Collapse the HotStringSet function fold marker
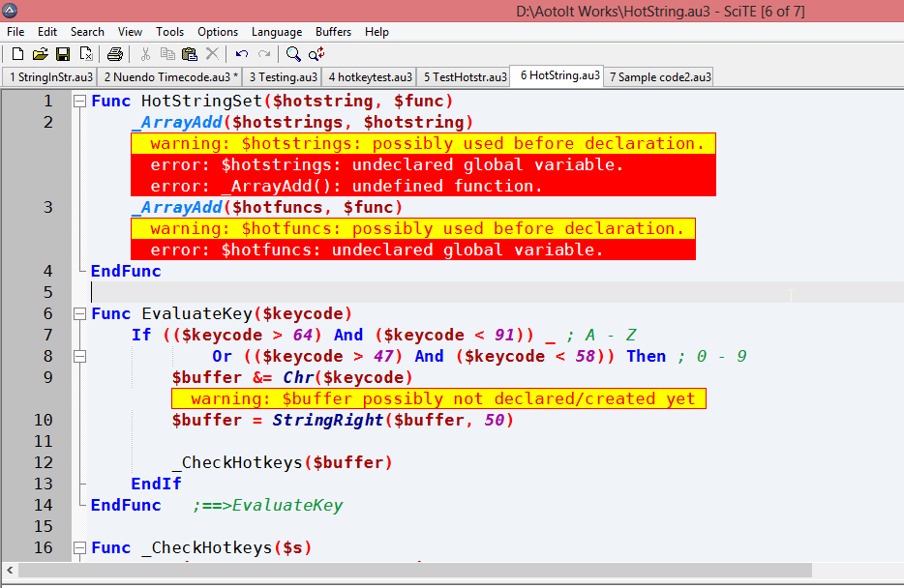The height and width of the screenshot is (588, 904). pyautogui.click(x=79, y=102)
